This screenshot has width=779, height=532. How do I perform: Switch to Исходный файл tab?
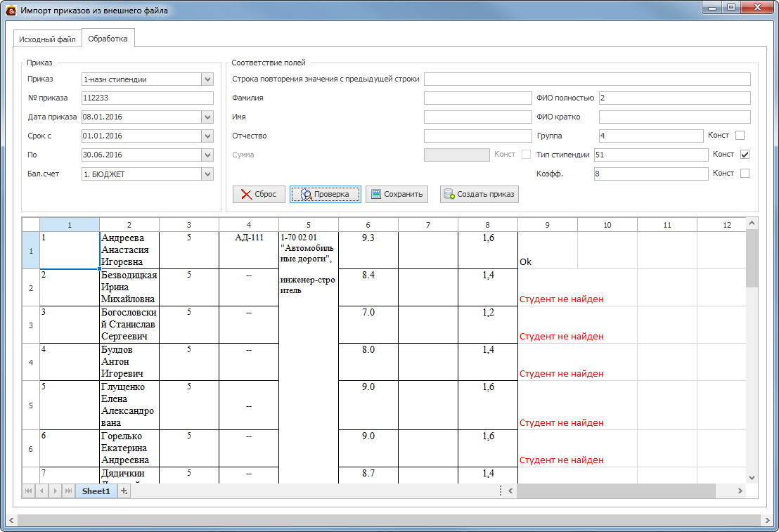[47, 39]
